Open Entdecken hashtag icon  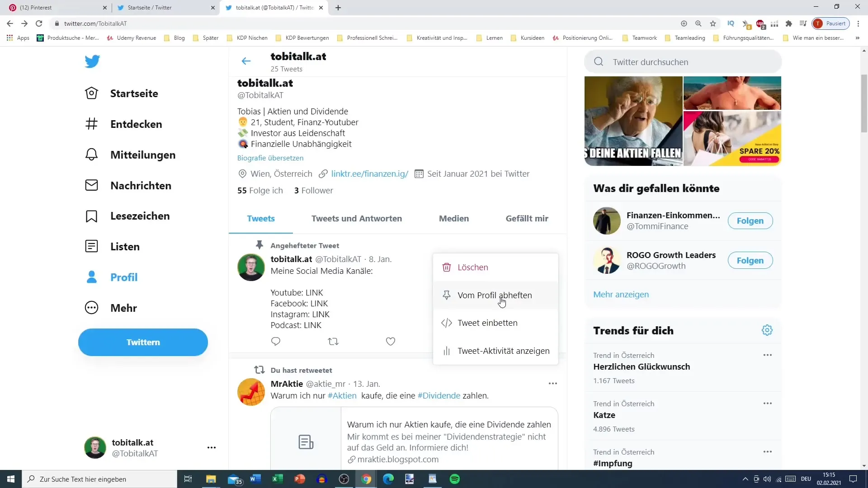click(x=91, y=124)
